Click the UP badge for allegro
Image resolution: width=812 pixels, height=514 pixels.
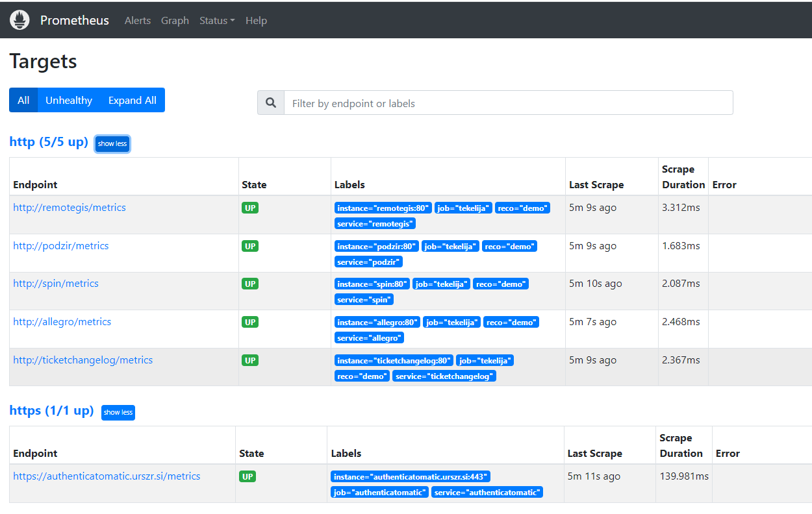[250, 322]
